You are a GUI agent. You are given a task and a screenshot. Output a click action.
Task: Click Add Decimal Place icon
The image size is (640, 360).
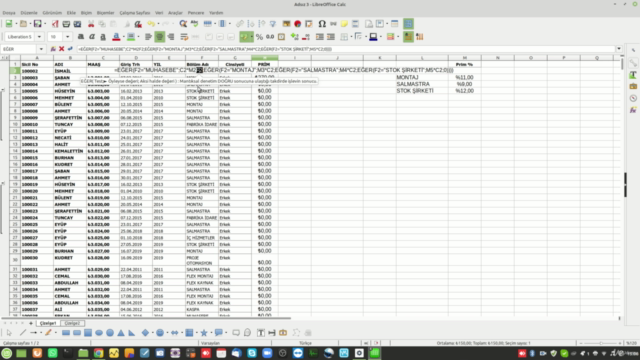pos(295,37)
